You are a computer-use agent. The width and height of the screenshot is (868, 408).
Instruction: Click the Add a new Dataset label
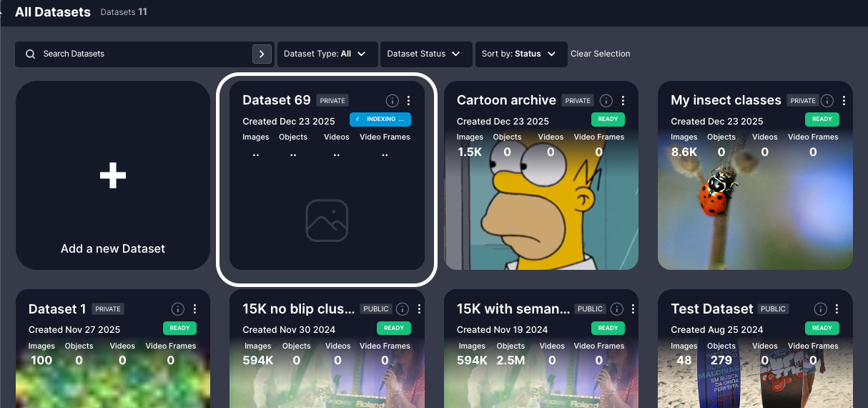point(113,249)
